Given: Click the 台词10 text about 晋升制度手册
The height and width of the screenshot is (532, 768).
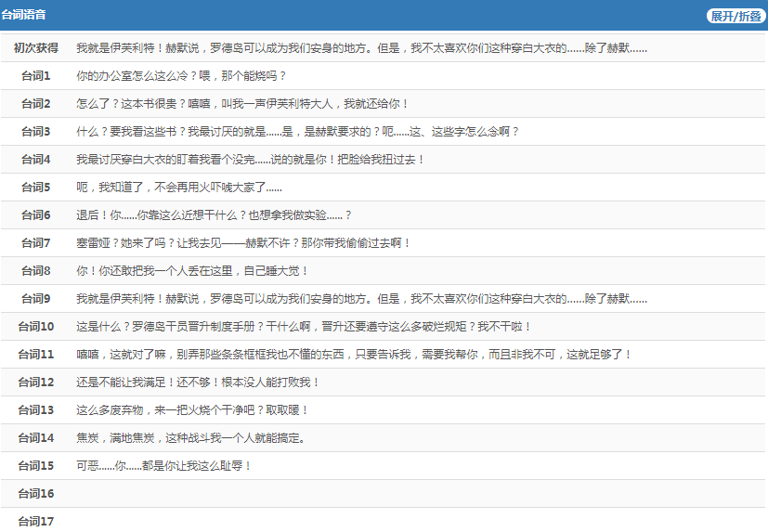Looking at the screenshot, I should pyautogui.click(x=303, y=326).
